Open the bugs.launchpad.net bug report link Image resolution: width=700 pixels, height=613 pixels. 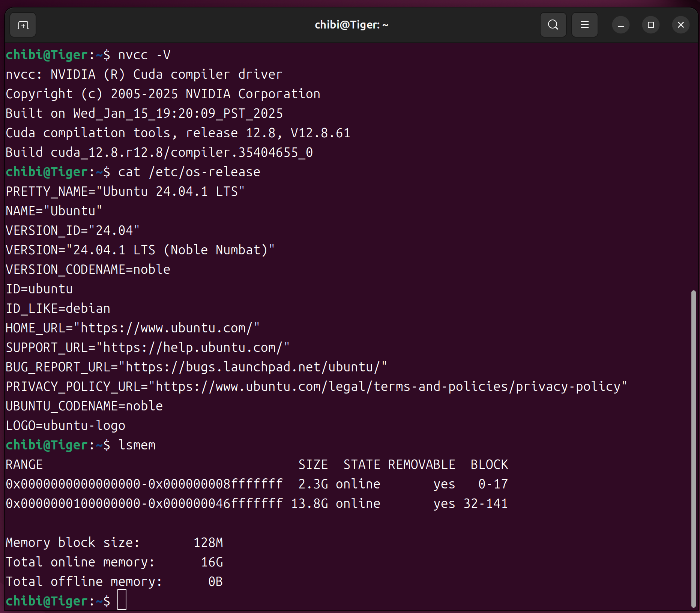pyautogui.click(x=253, y=367)
